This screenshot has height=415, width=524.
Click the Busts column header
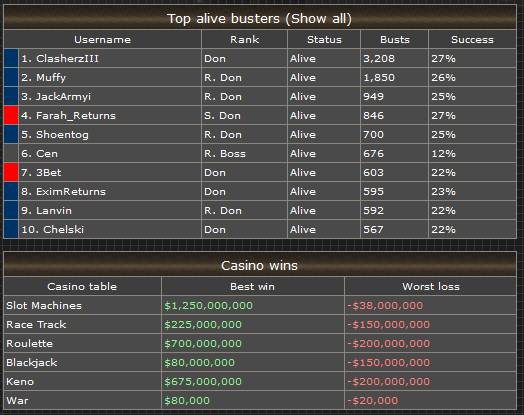pyautogui.click(x=395, y=39)
